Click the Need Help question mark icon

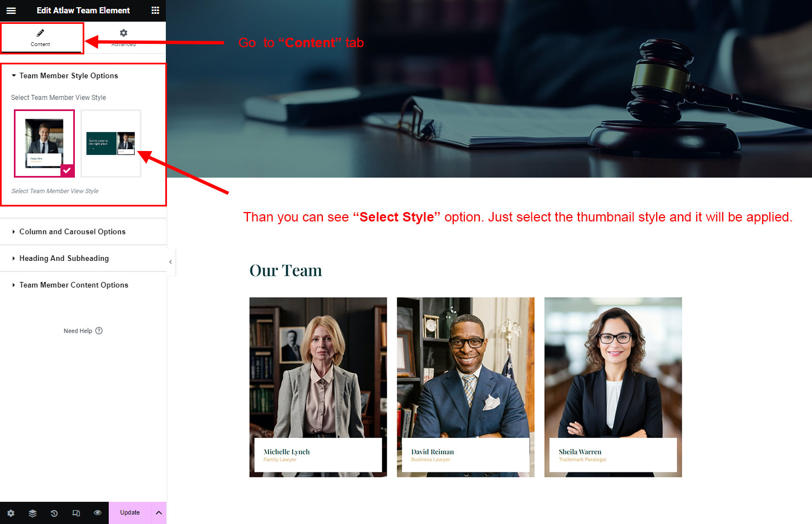pos(99,331)
